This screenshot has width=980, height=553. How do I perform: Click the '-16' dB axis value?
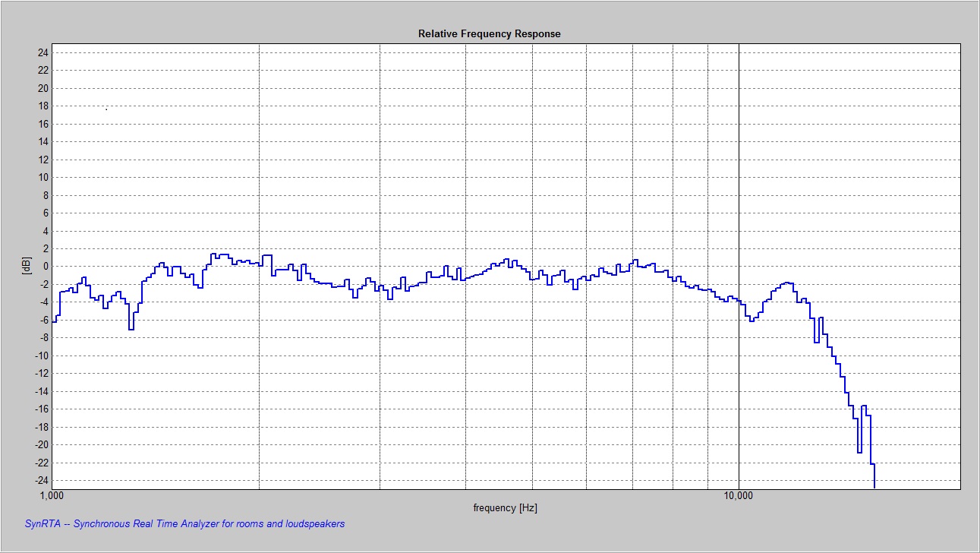coord(42,409)
